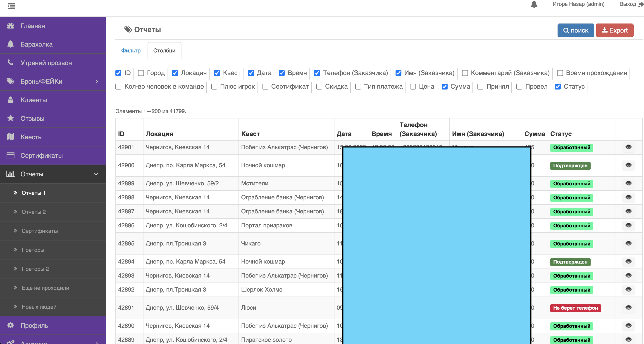Switch to the Фильтр tab
Viewport: 644px width, 344px height.
pyautogui.click(x=131, y=51)
